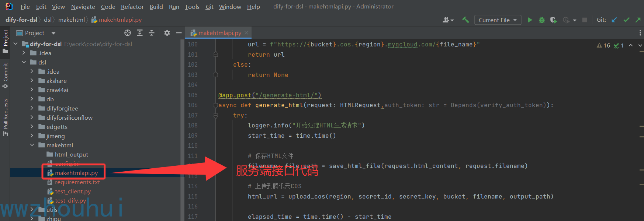This screenshot has height=221, width=644.
Task: Click the Stop square icon
Action: tap(585, 20)
